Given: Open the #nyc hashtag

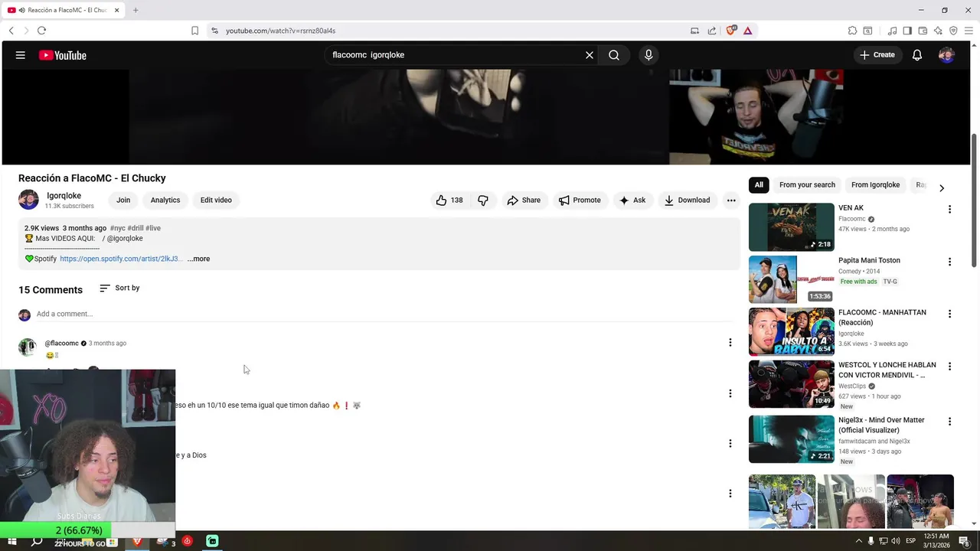Looking at the screenshot, I should [x=117, y=228].
